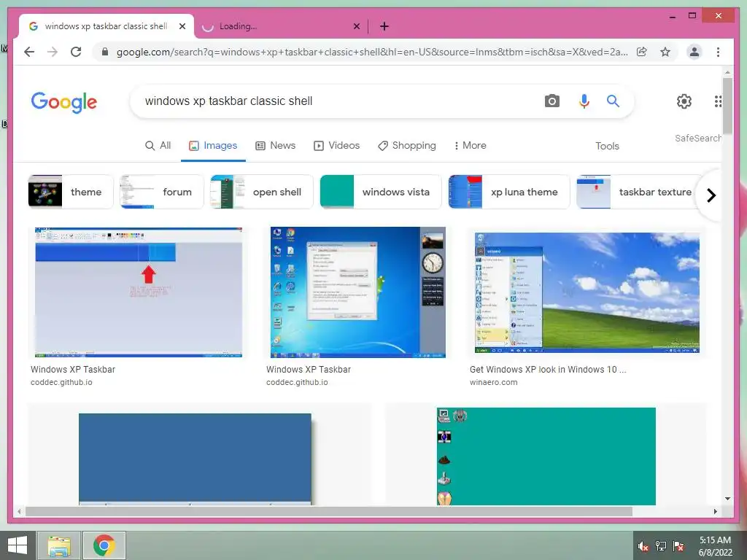
Task: Filter results by 'xp luna theme' chip
Action: pyautogui.click(x=508, y=192)
